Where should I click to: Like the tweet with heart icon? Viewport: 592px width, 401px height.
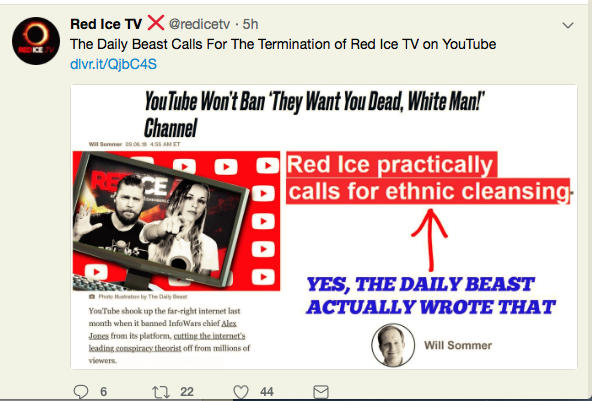(241, 392)
